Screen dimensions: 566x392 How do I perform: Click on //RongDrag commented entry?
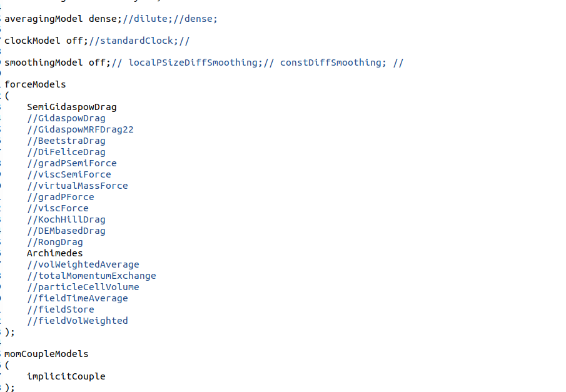pos(54,242)
